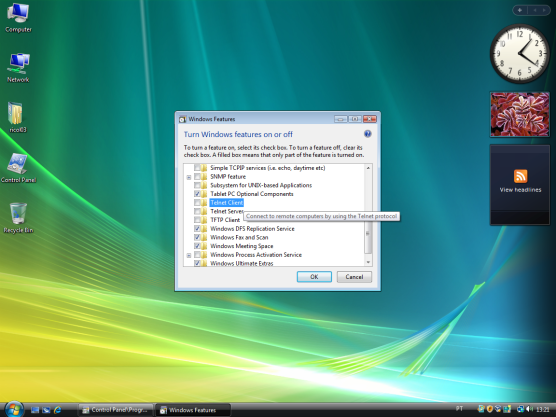Check Subsystem for UNIX-based Applications checkbox
556x417 pixels.
pos(197,185)
